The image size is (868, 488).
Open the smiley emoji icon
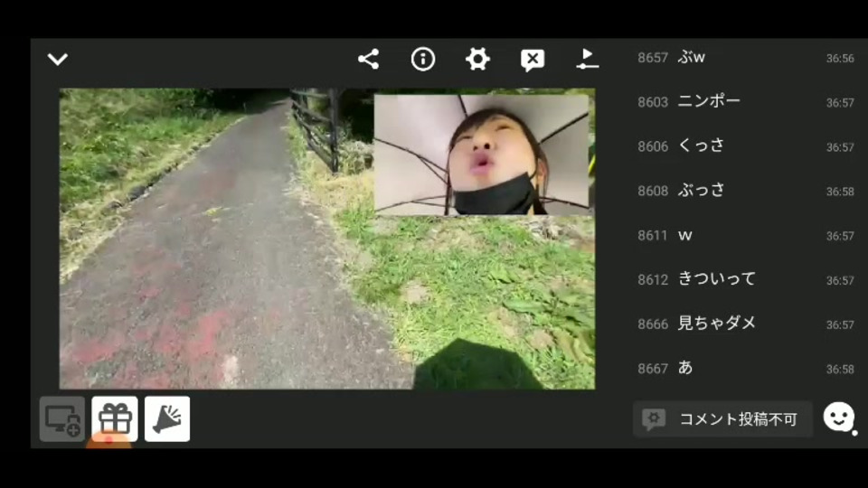coord(839,418)
